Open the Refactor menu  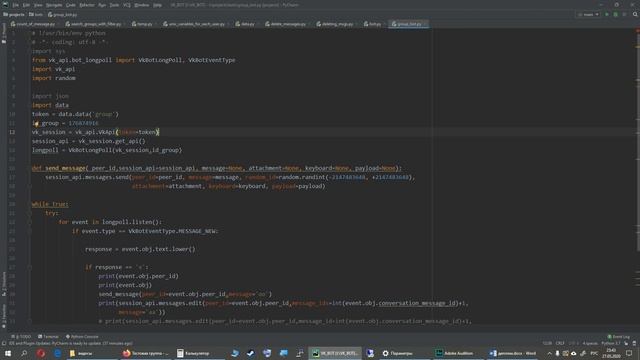click(87, 5)
